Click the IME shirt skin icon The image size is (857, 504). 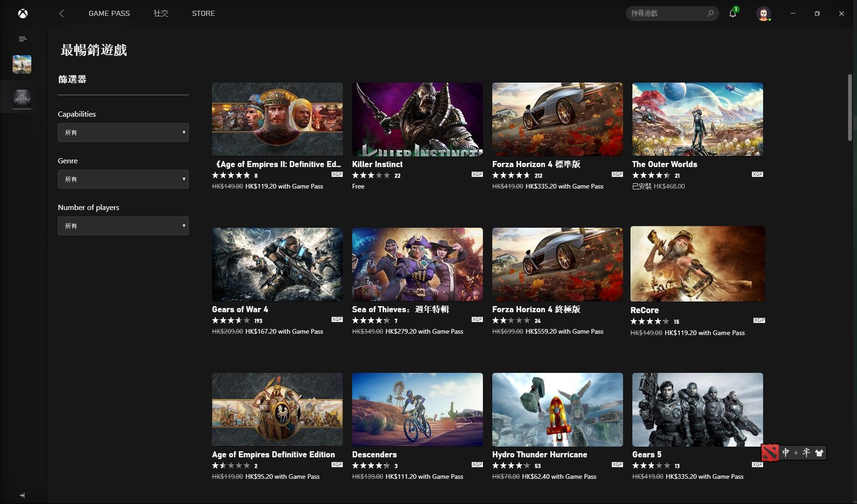[819, 453]
